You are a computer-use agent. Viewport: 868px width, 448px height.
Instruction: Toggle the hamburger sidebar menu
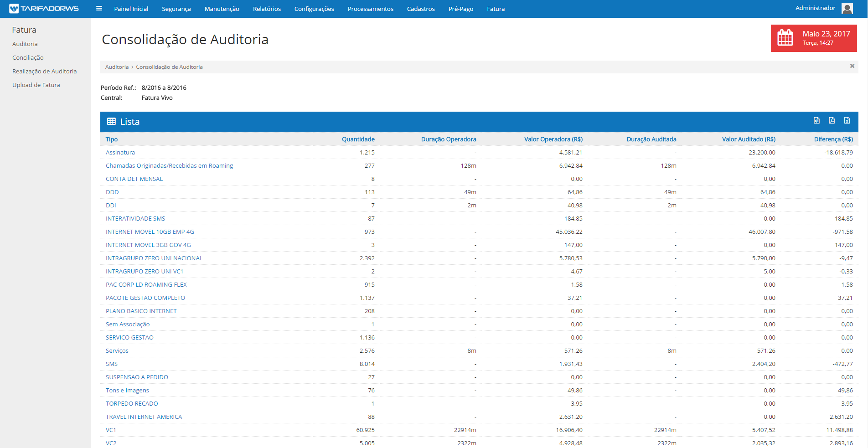coord(99,9)
